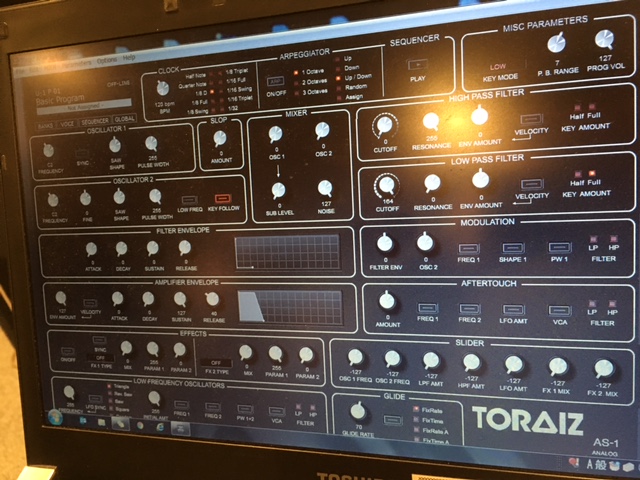The width and height of the screenshot is (640, 480).
Task: Toggle High Pass Filter VELOCITY switch
Action: click(x=531, y=119)
